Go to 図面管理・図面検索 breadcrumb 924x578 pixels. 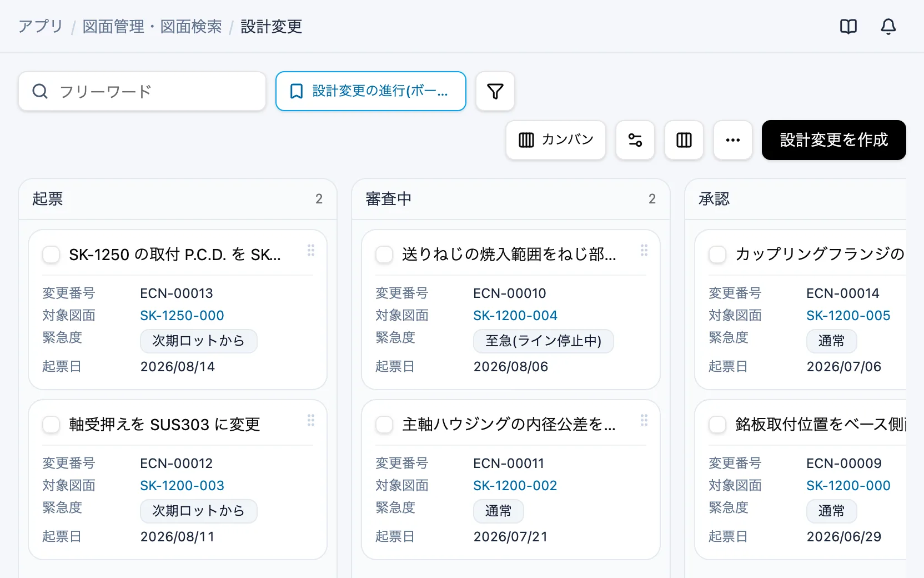pos(152,26)
